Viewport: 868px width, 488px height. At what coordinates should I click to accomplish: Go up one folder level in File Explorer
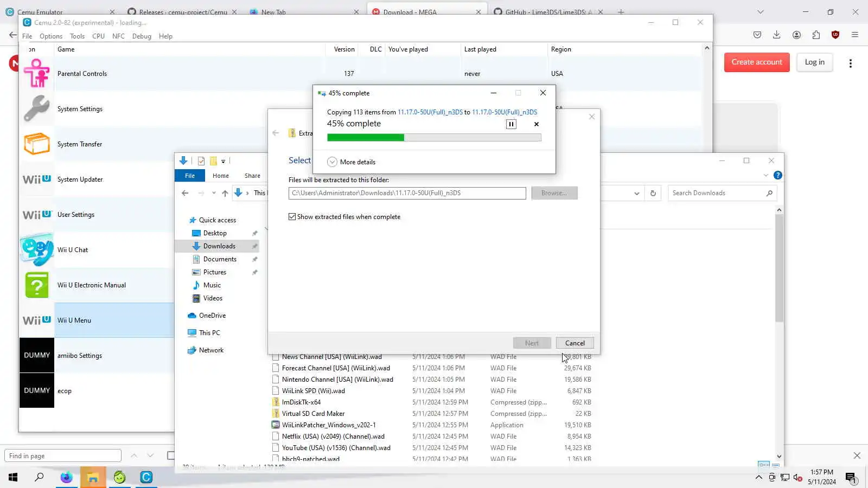pos(225,193)
